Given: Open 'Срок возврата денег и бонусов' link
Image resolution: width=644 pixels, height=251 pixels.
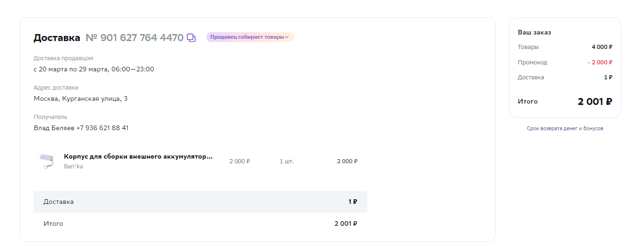Looking at the screenshot, I should point(565,128).
